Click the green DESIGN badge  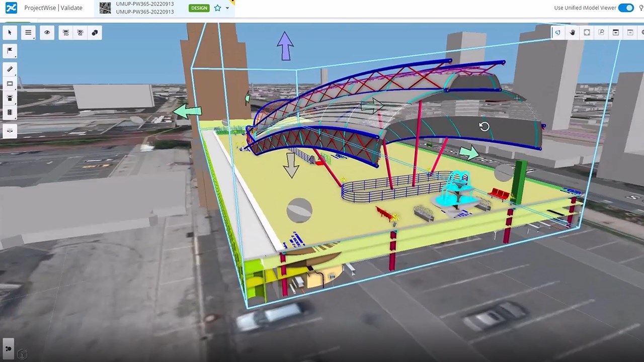tap(199, 8)
